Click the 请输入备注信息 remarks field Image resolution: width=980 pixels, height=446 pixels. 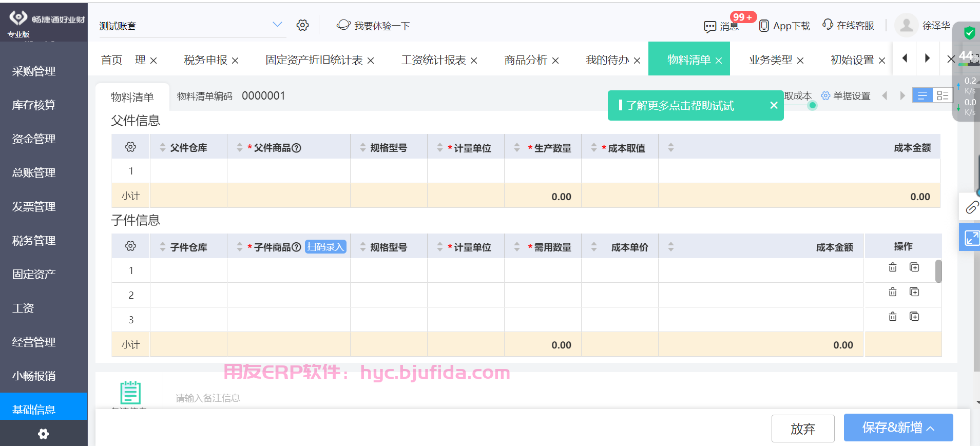point(560,398)
